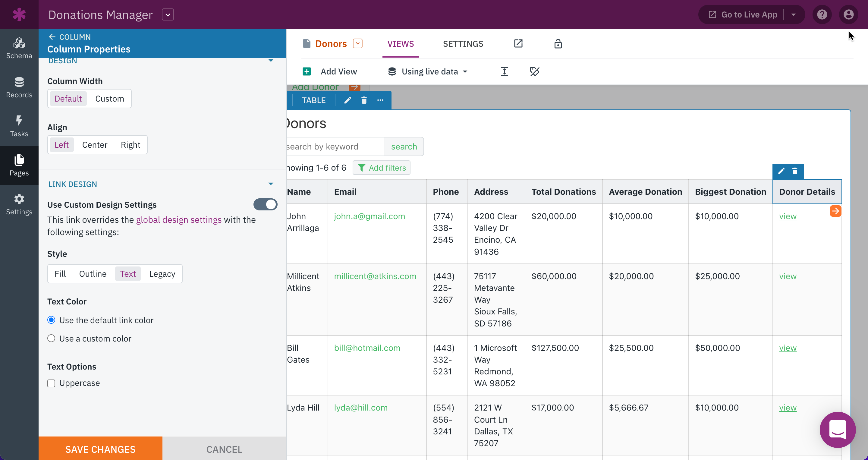Click the search button

[404, 147]
